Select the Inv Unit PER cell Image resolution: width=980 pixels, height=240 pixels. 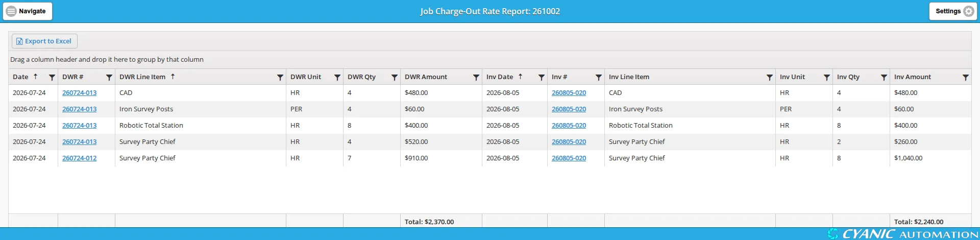(804, 109)
